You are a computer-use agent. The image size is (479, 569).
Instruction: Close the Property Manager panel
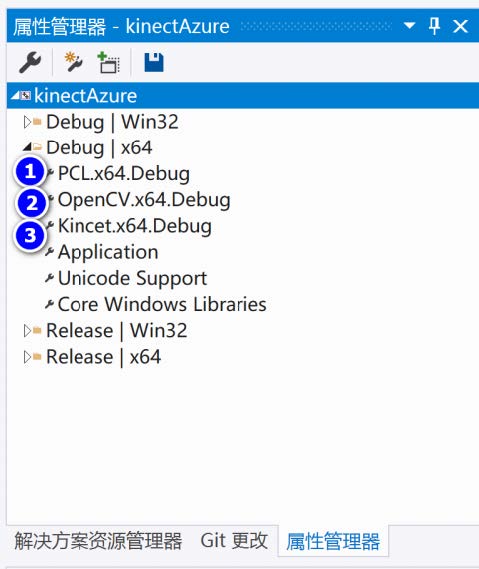coord(460,26)
